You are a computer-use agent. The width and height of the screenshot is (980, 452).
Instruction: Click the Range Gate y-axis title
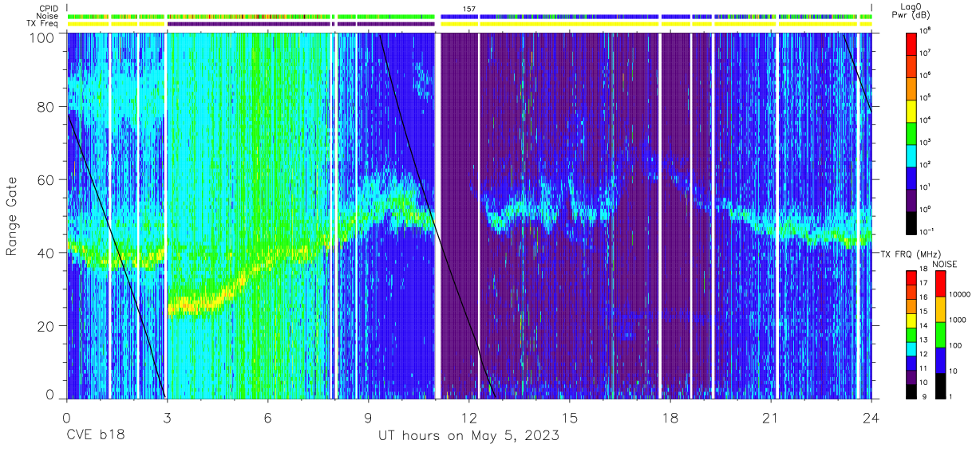point(12,217)
